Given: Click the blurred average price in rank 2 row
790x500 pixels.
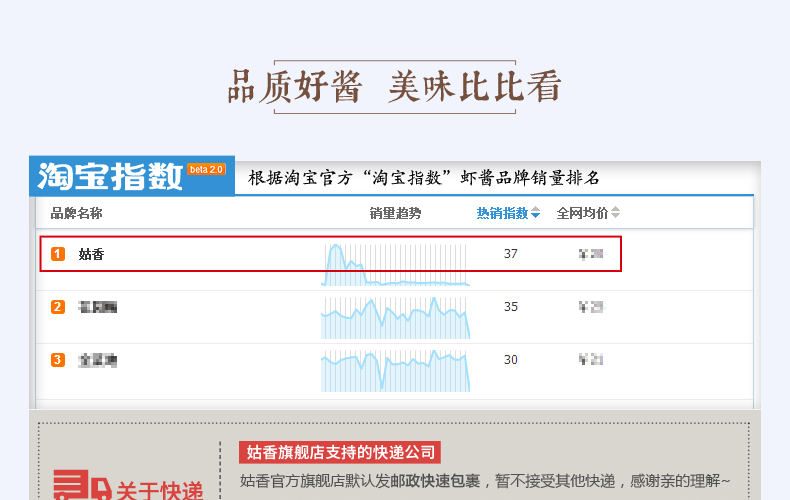Looking at the screenshot, I should (591, 306).
